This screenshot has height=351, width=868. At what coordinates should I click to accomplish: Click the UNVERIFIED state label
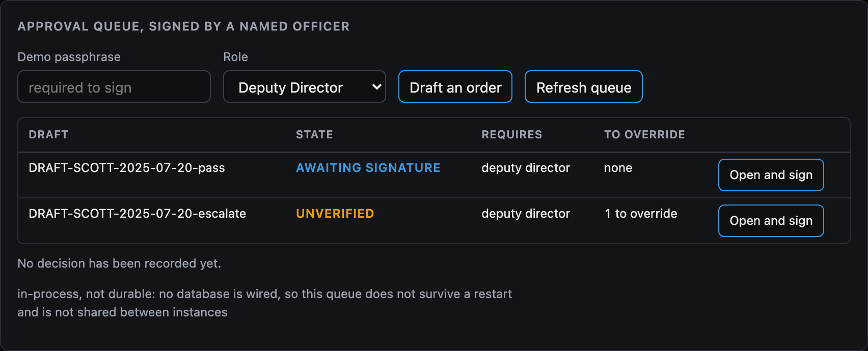pyautogui.click(x=335, y=214)
